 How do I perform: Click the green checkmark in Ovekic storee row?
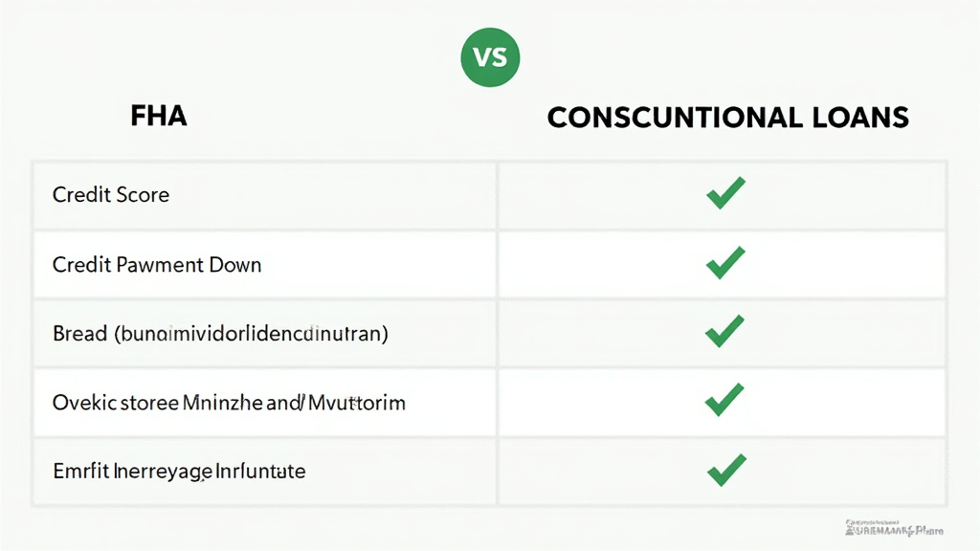click(x=724, y=401)
